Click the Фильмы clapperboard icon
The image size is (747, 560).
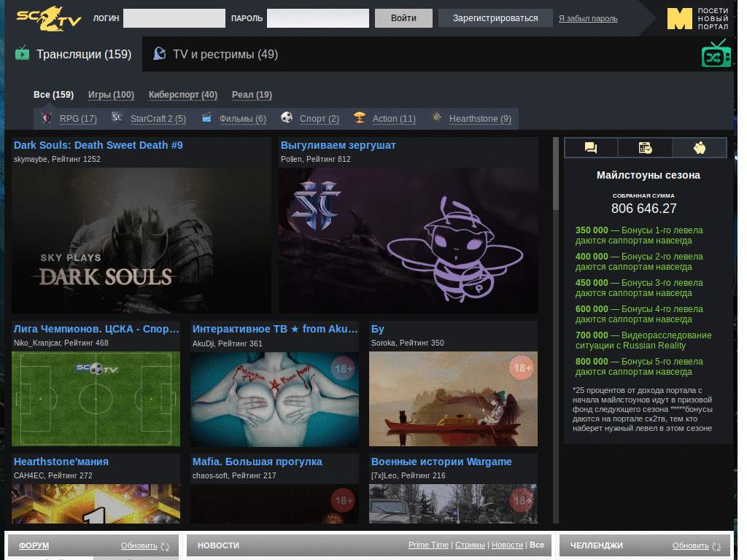(206, 117)
